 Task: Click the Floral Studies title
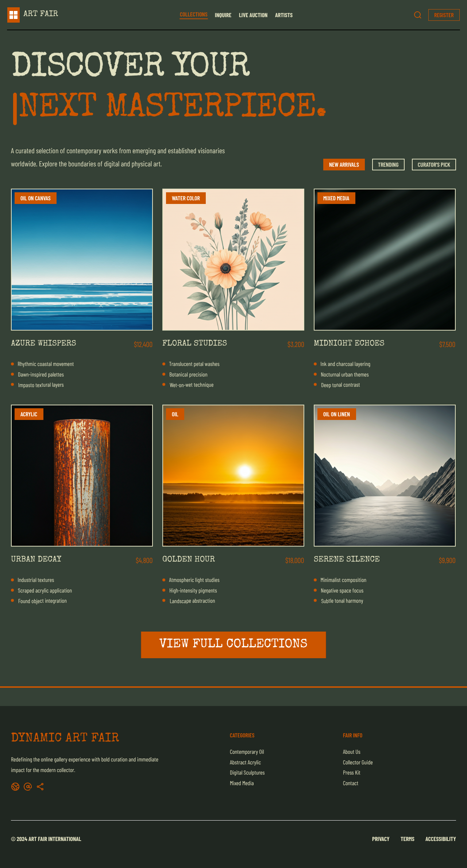coord(194,343)
